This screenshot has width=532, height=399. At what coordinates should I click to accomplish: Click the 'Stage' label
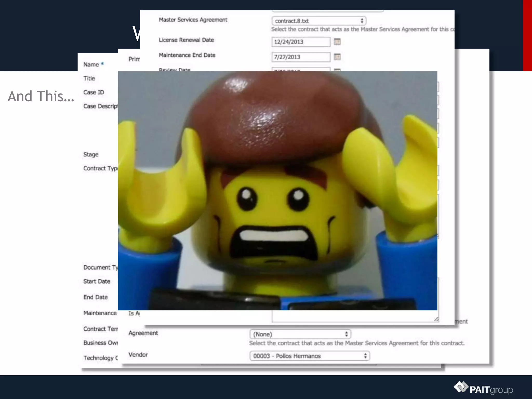coord(91,154)
